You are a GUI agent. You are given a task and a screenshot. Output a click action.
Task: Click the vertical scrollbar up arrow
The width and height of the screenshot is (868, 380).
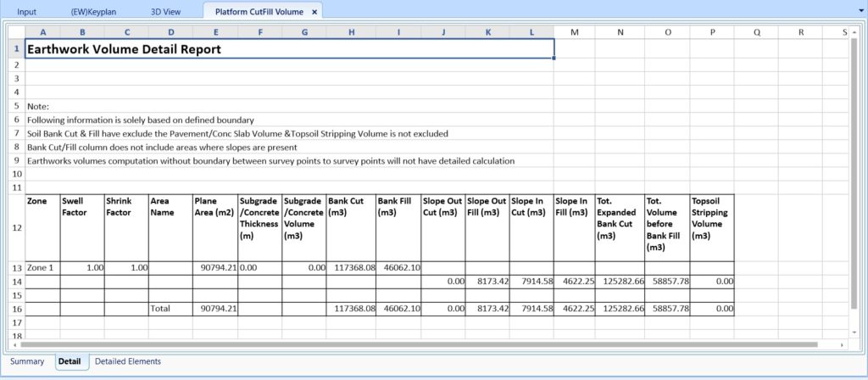[x=854, y=33]
